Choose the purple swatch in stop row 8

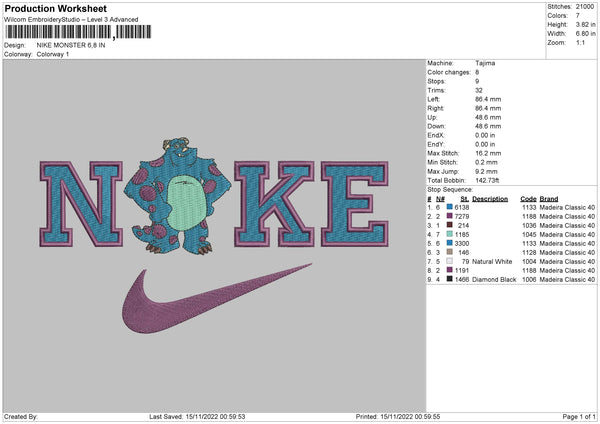pyautogui.click(x=450, y=270)
